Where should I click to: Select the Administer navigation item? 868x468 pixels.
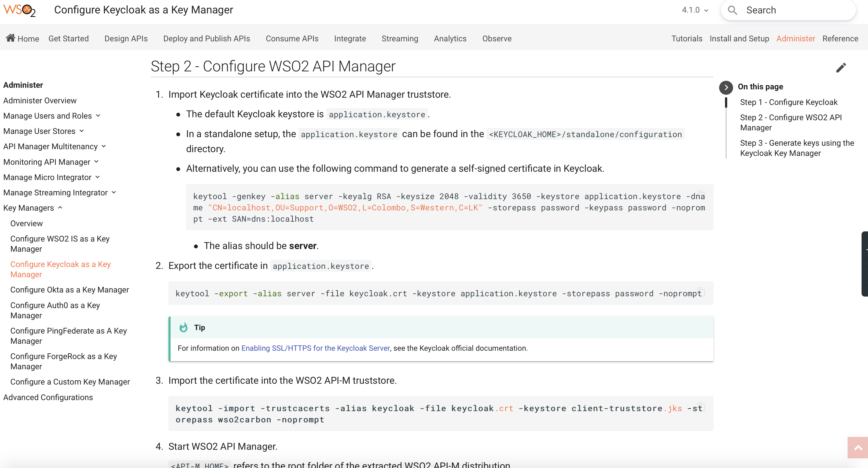796,38
